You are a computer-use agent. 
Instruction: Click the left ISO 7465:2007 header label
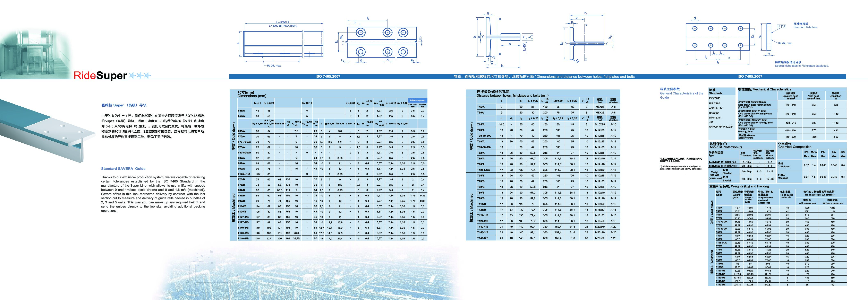click(327, 77)
